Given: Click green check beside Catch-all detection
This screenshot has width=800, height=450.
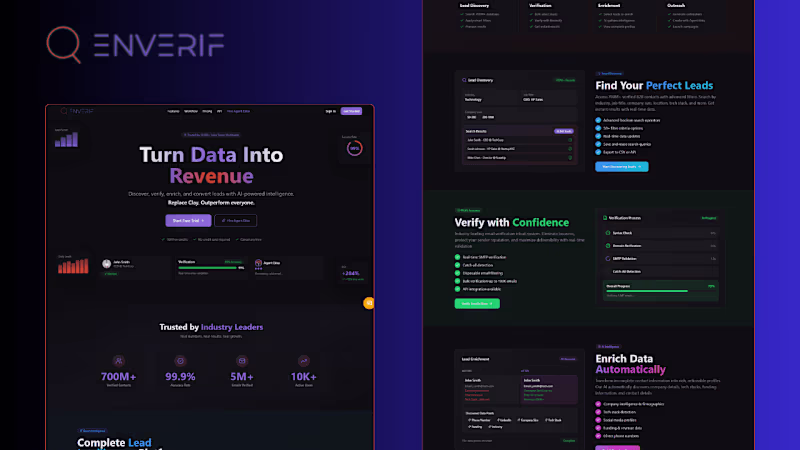Looking at the screenshot, I should pyautogui.click(x=458, y=265).
